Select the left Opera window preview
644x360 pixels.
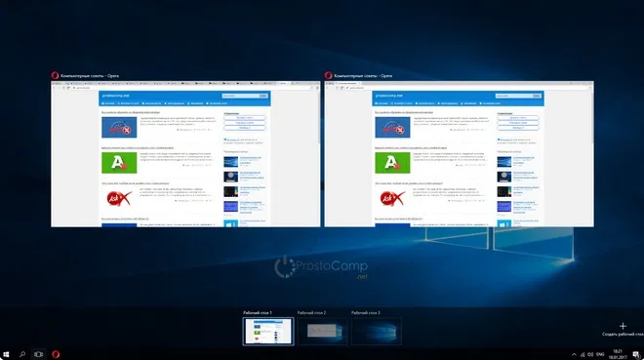click(185, 154)
